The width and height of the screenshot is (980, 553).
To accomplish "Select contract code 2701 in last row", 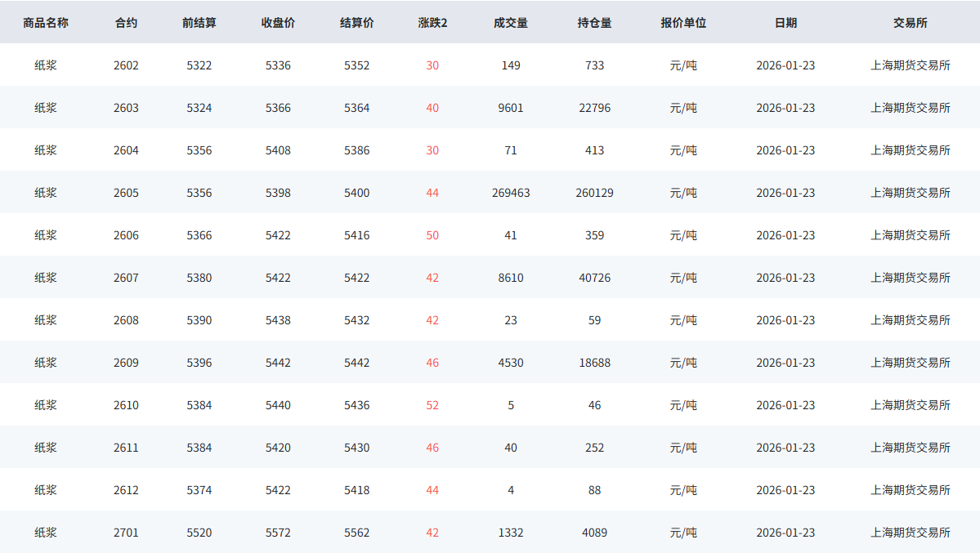I will click(126, 533).
